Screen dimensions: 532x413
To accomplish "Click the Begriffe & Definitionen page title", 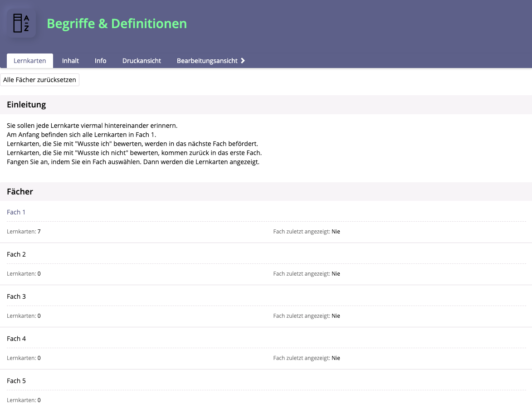I will 117,24.
